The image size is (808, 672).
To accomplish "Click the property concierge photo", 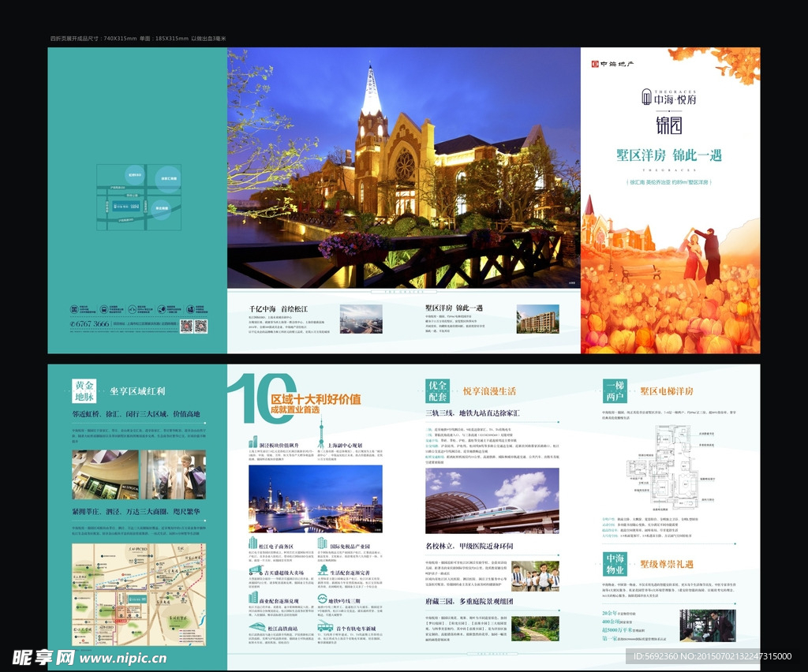I will 708,625.
